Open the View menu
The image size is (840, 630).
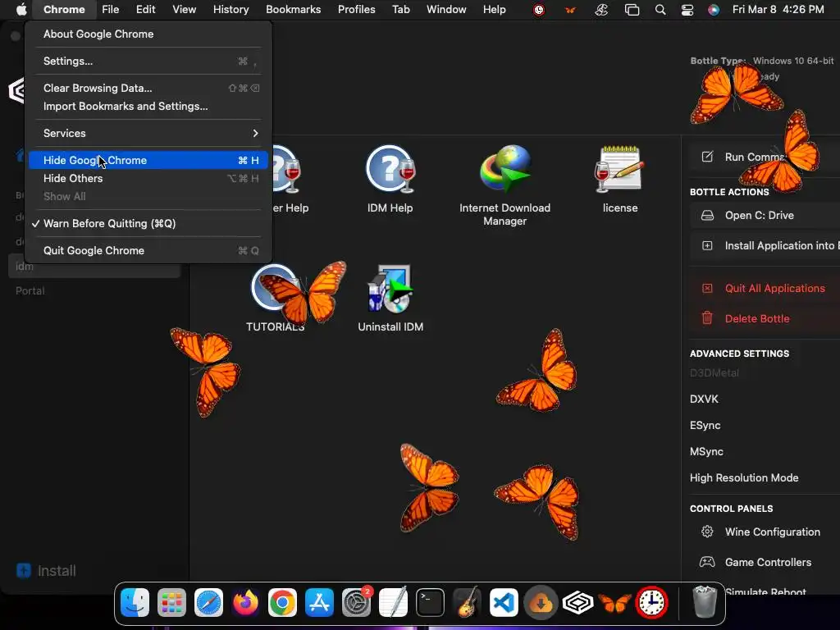tap(184, 9)
